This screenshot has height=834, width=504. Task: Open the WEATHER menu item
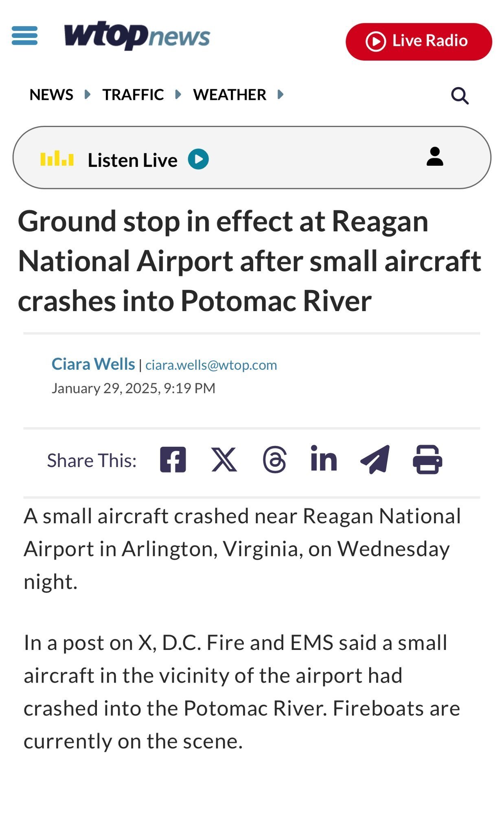[x=230, y=95]
